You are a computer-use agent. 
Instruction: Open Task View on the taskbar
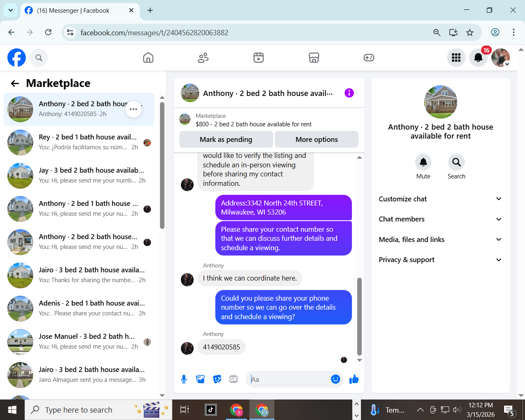pos(185,410)
